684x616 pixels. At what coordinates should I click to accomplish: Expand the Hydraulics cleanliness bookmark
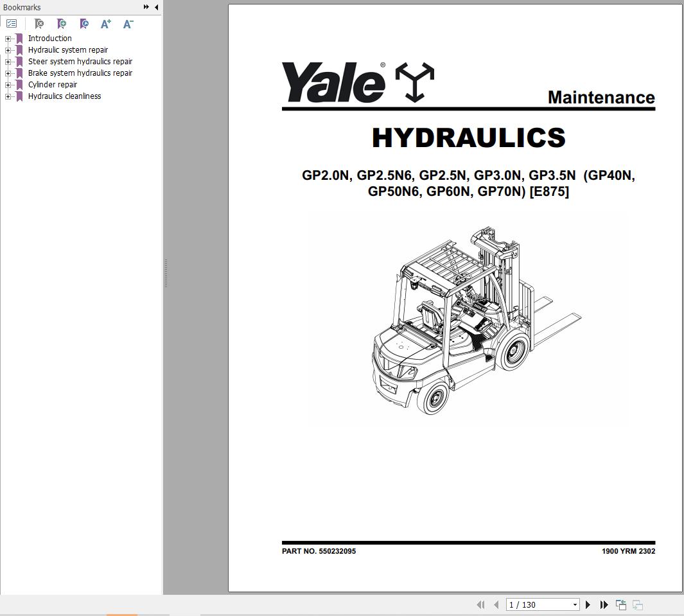click(8, 96)
